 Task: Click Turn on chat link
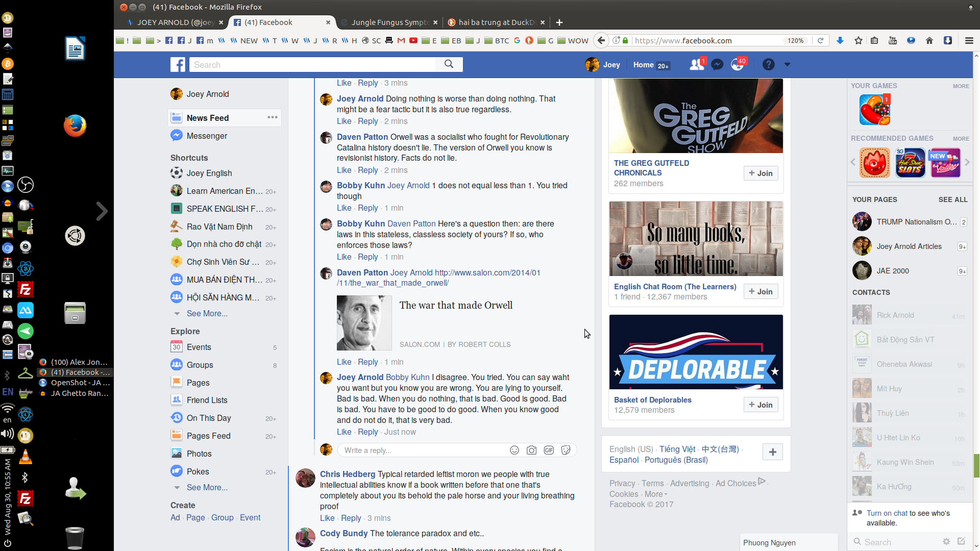pos(887,513)
